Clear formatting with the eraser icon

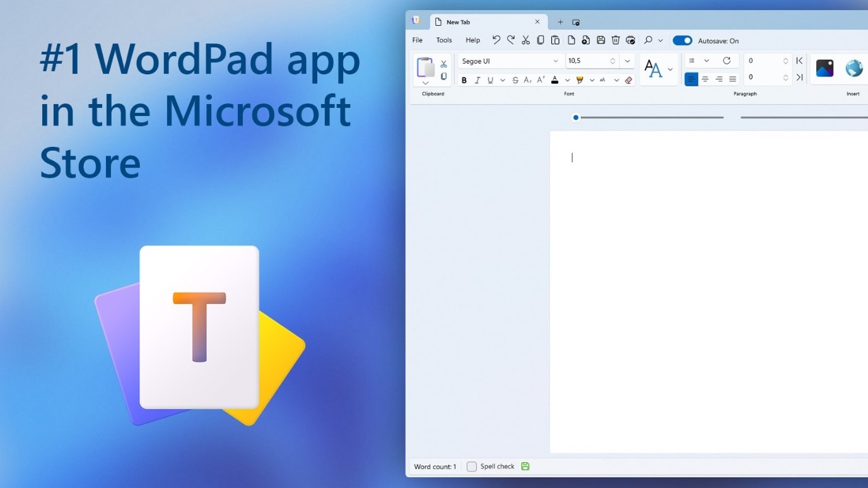coord(628,80)
